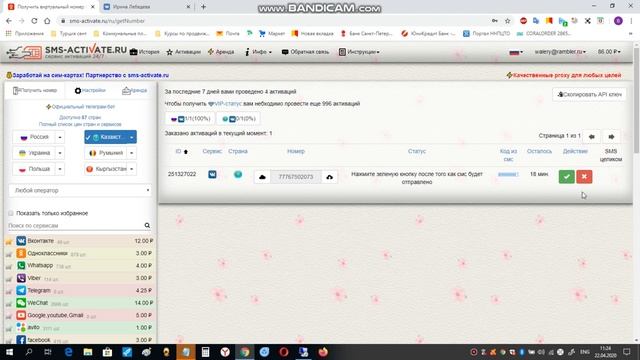Open Info menu in header
This screenshot has width=640, height=360.
[258, 52]
